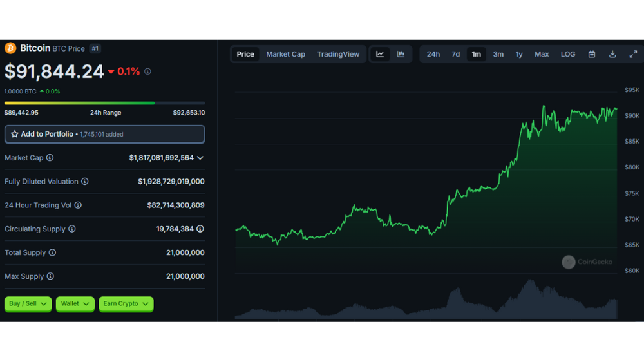Click the $1,928,729,019,000 valuation value

(x=171, y=181)
